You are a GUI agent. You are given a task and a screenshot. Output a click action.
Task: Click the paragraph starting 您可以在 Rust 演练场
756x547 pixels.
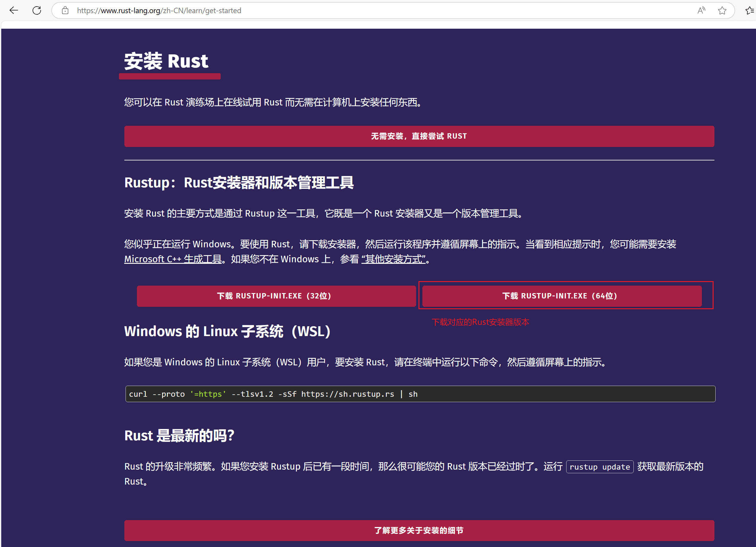(273, 102)
